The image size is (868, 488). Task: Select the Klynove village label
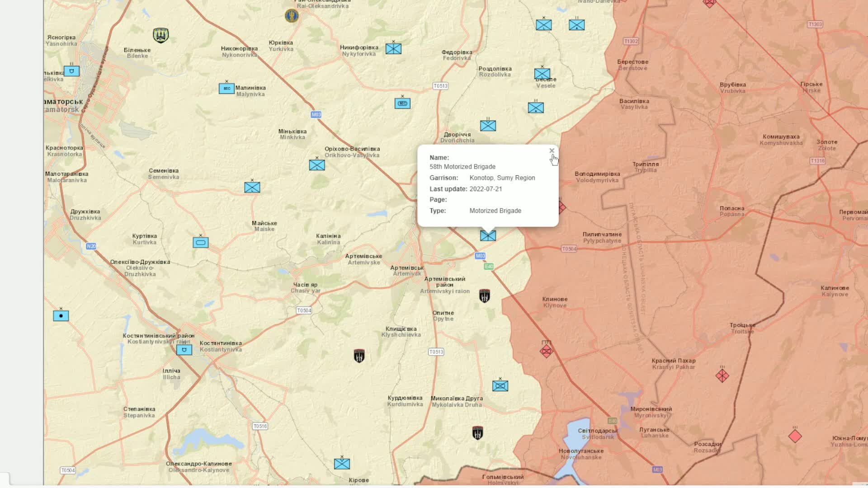tap(555, 302)
